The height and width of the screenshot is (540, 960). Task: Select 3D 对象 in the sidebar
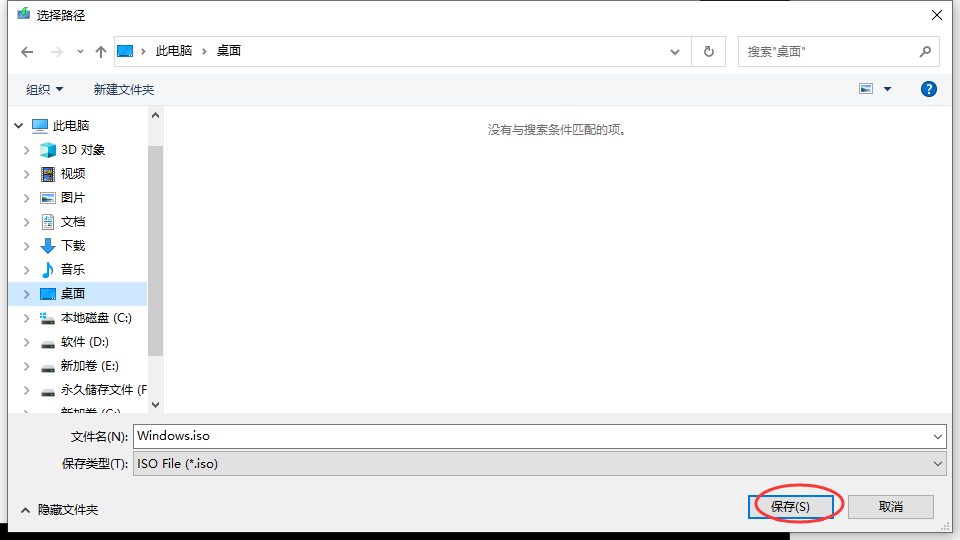(83, 150)
